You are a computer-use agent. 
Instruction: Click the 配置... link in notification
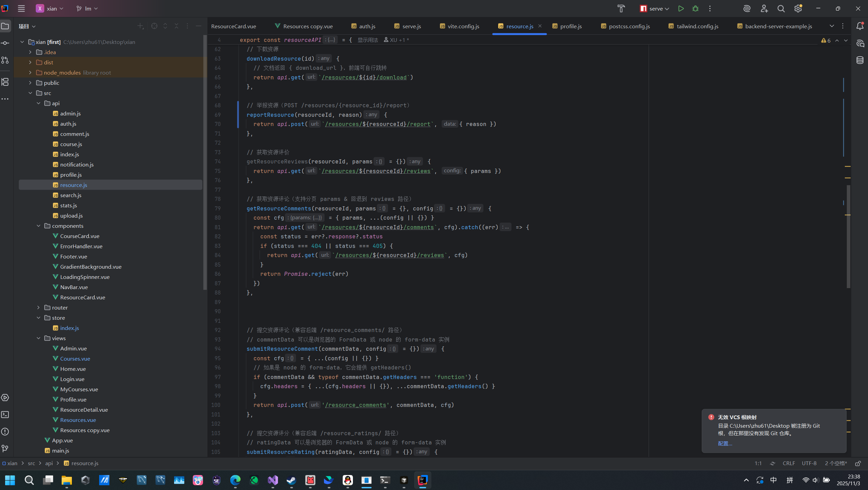click(725, 443)
